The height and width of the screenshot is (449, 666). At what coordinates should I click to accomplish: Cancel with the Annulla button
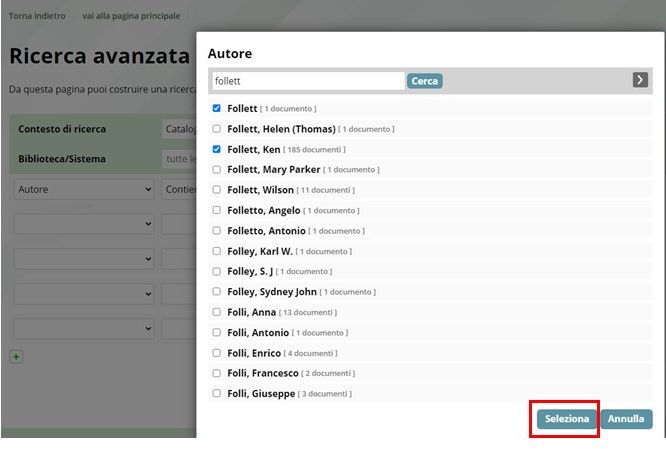click(626, 419)
